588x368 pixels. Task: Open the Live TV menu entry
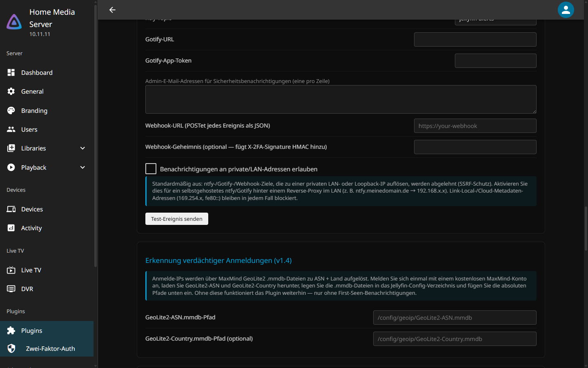click(x=47, y=270)
